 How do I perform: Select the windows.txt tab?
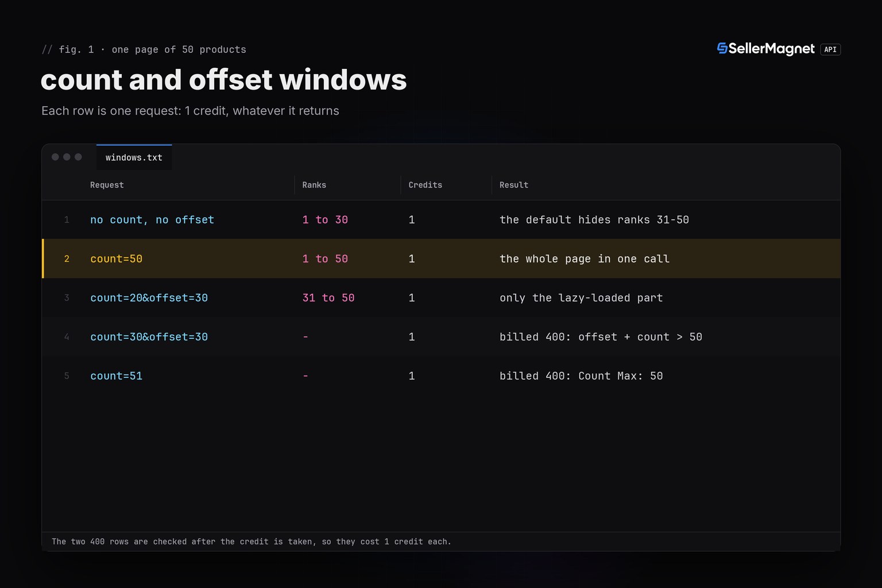click(134, 157)
